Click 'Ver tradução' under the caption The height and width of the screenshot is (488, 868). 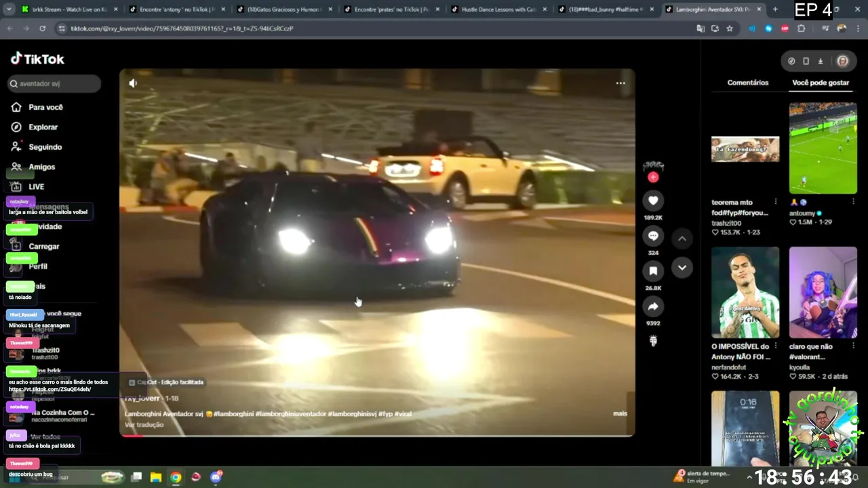144,425
